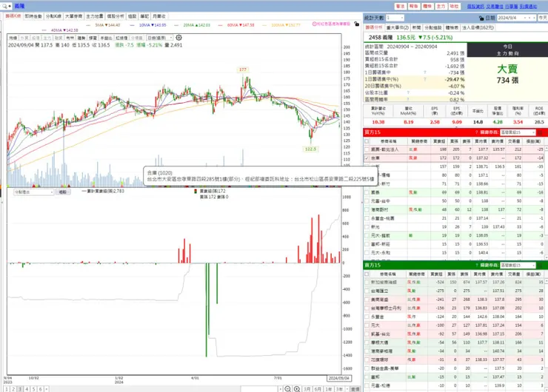Screen dimensions: 548x392
Task: Zoom in the chart with plus magnifier
Action: (297, 388)
